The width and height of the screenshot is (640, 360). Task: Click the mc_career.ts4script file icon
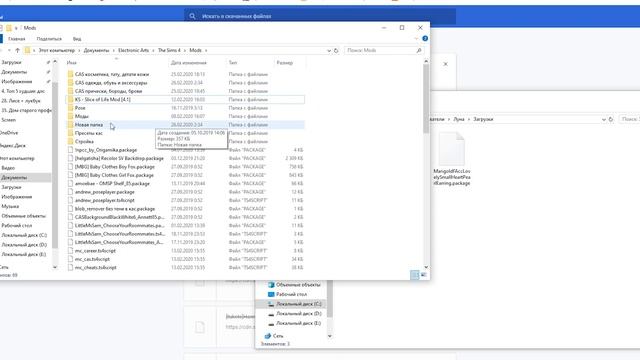(70, 251)
